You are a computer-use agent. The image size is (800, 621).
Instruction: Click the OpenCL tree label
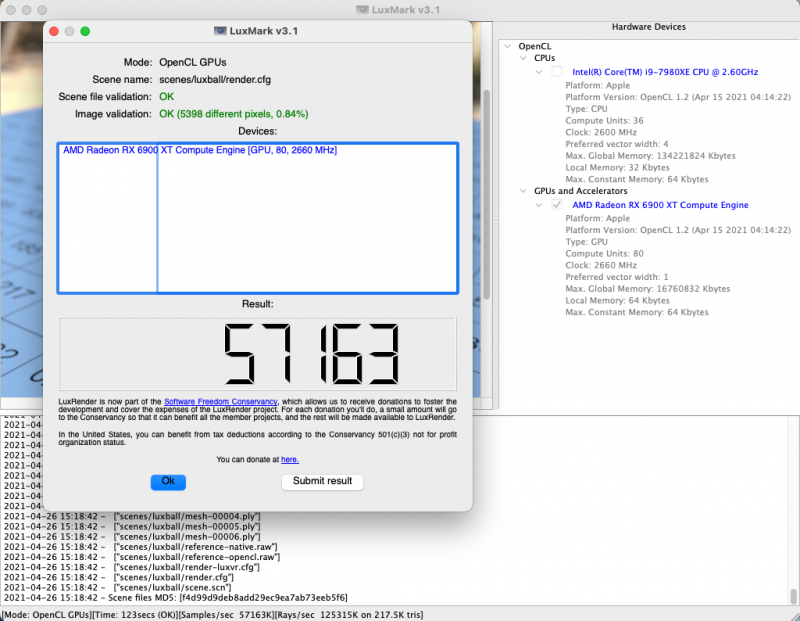click(x=535, y=46)
